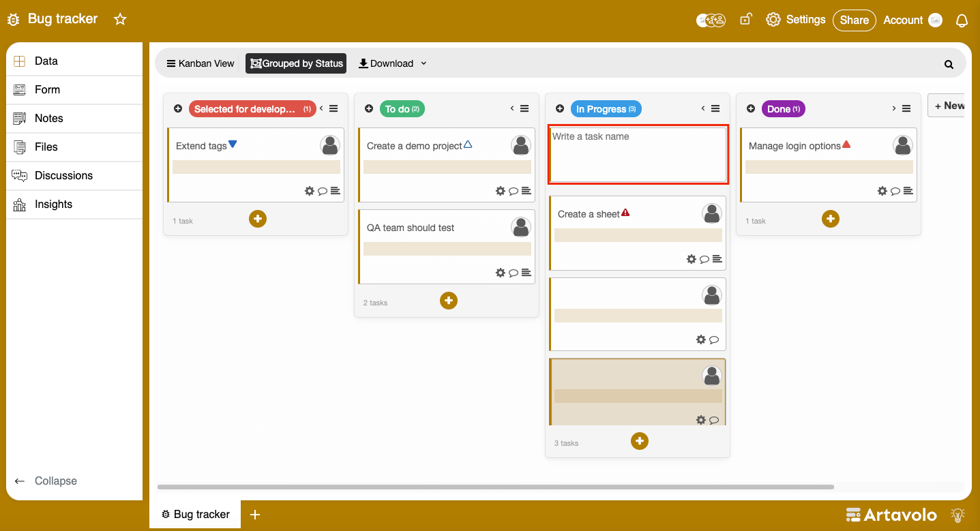Viewport: 980px width, 531px height.
Task: Open the Data section in the sidebar
Action: click(x=45, y=61)
